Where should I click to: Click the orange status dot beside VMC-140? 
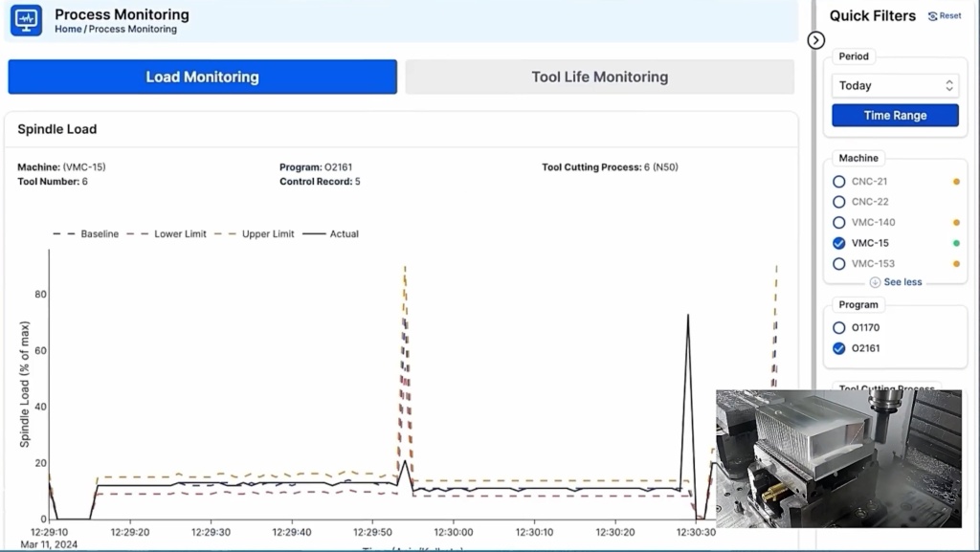click(956, 223)
